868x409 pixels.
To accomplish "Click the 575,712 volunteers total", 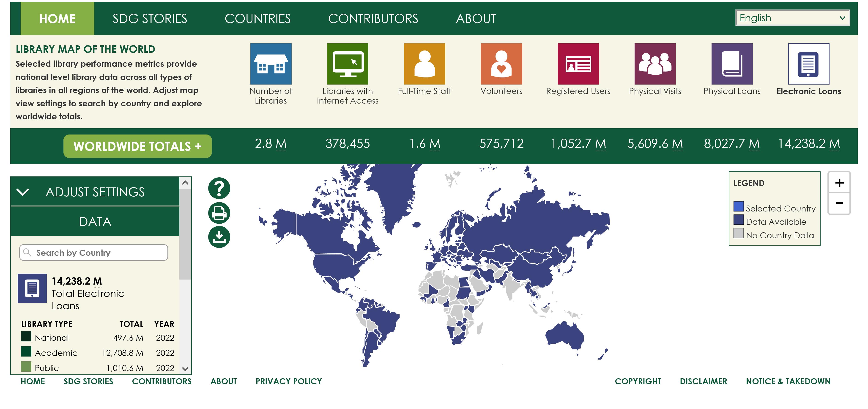I will pos(501,144).
